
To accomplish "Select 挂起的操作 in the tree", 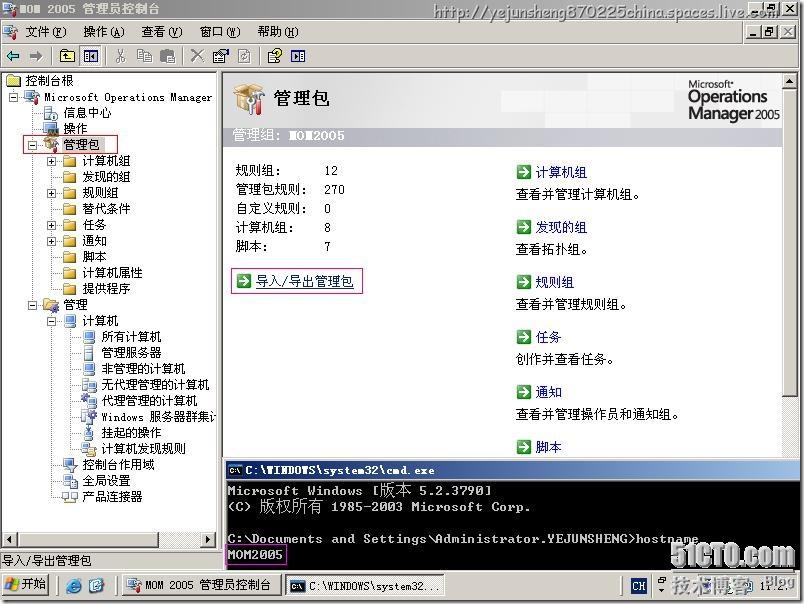I will pos(131,432).
